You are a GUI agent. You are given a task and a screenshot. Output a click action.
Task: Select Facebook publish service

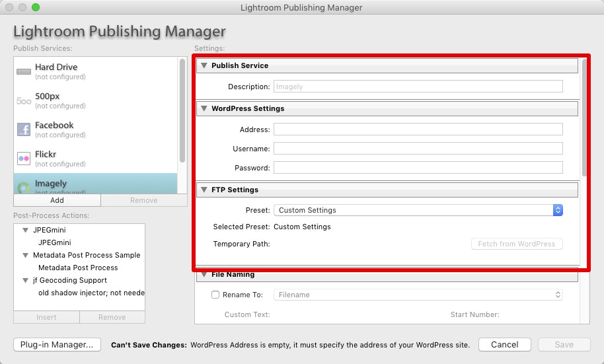point(96,129)
